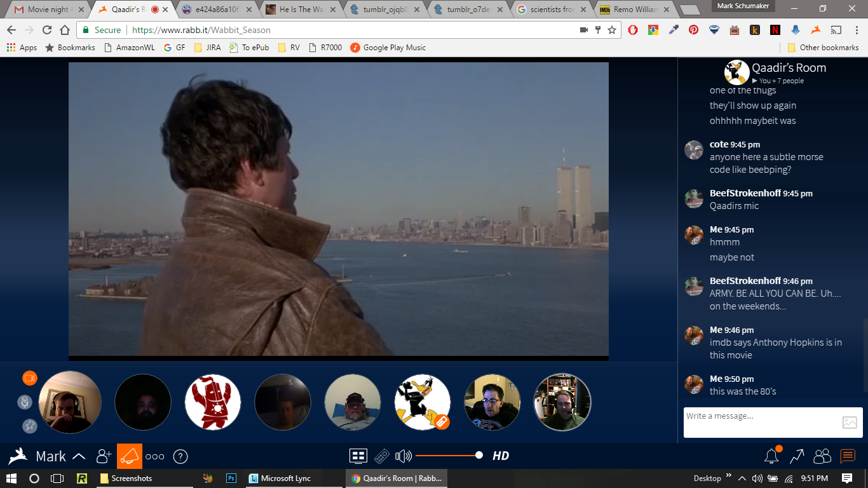Open the Windows Start menu

[x=11, y=478]
